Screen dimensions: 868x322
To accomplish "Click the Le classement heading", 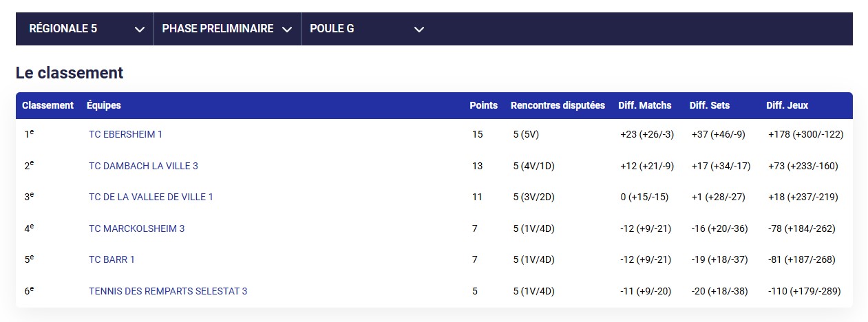I will [x=70, y=73].
